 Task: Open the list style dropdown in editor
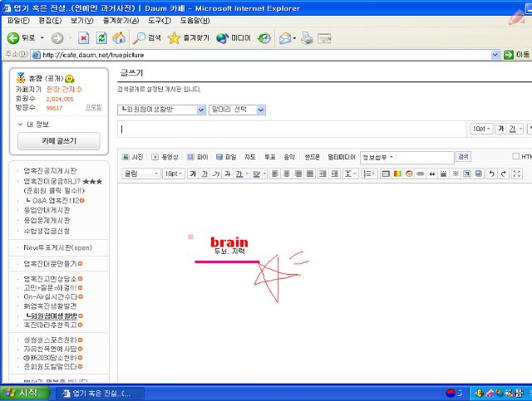click(x=369, y=174)
